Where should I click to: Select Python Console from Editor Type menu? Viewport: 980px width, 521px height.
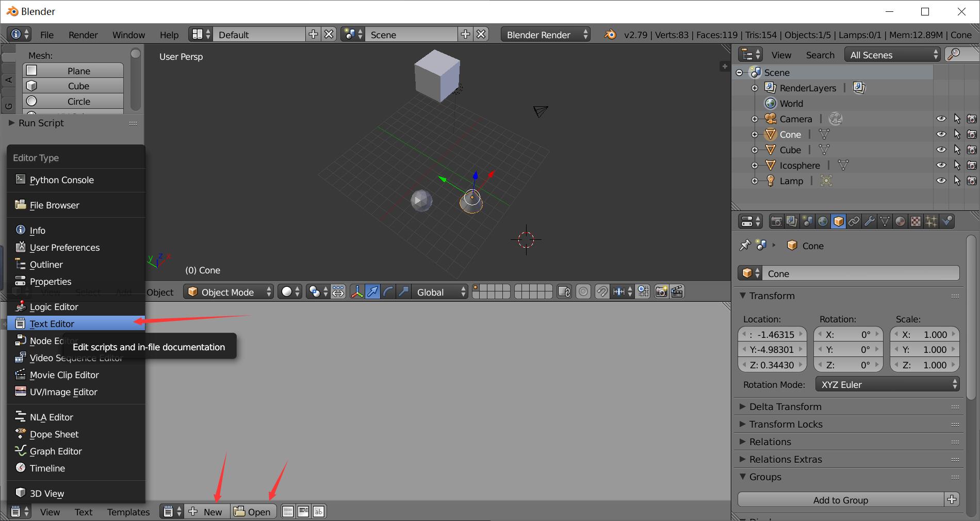click(76, 180)
